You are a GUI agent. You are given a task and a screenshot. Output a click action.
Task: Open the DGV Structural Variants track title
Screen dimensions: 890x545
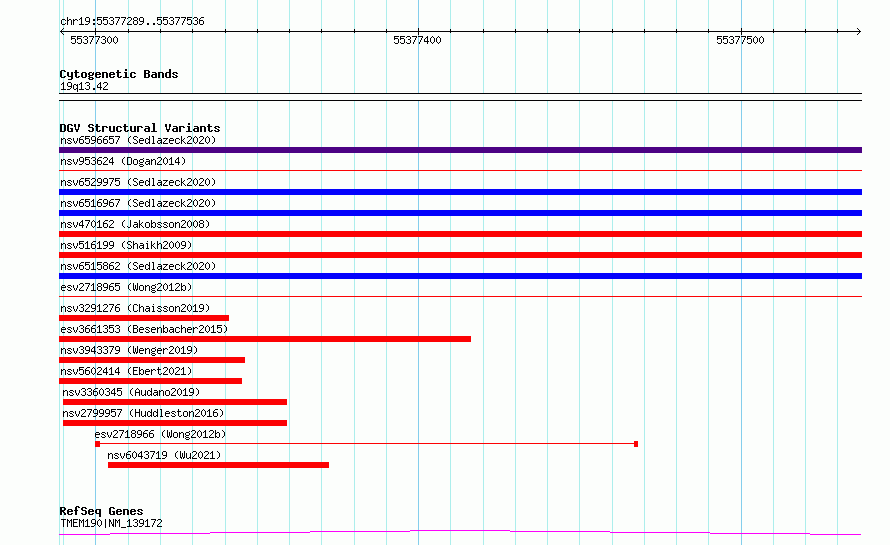140,128
